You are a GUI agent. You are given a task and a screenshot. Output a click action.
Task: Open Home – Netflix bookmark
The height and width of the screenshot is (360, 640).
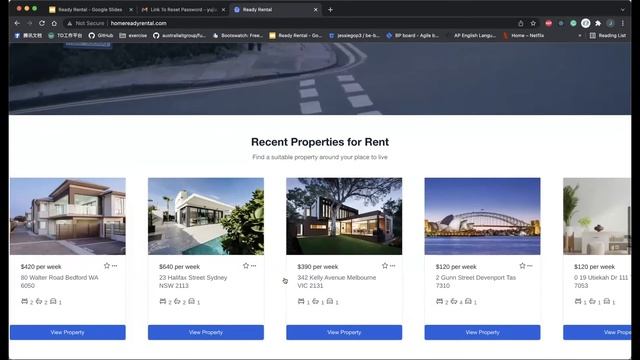click(523, 36)
